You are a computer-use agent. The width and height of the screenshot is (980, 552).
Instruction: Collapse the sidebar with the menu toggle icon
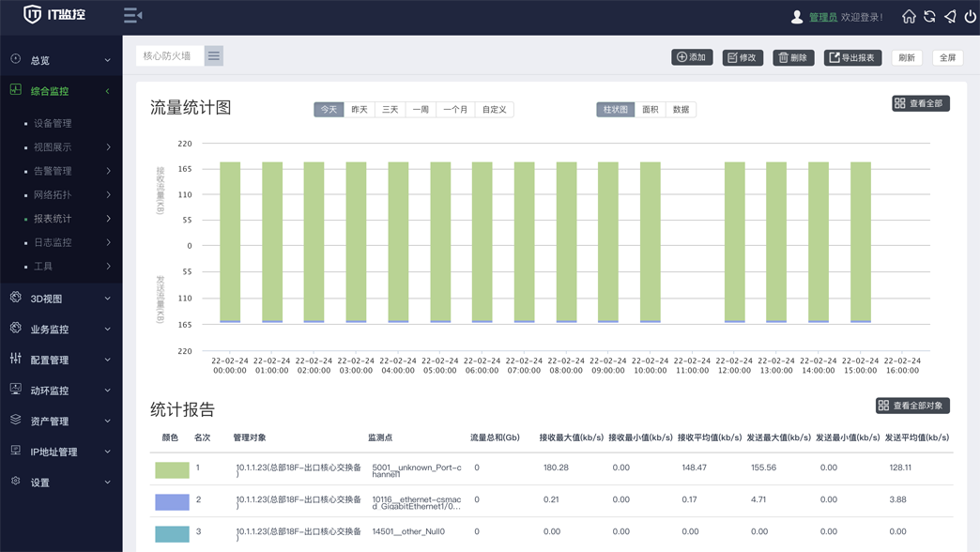point(132,15)
